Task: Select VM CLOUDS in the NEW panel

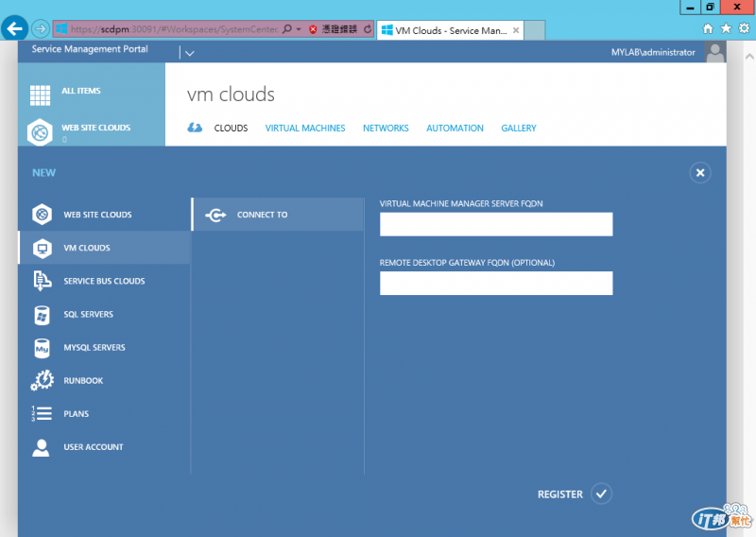Action: pos(104,248)
